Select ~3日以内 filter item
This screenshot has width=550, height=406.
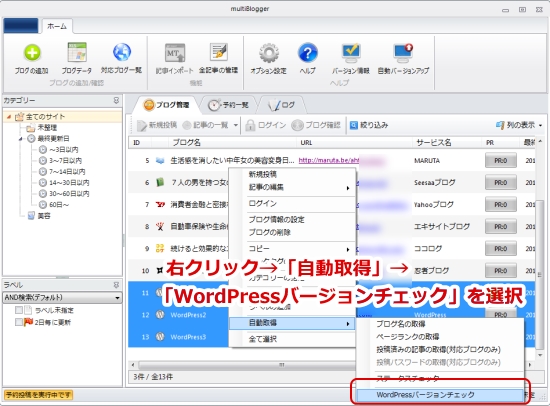[x=63, y=150]
